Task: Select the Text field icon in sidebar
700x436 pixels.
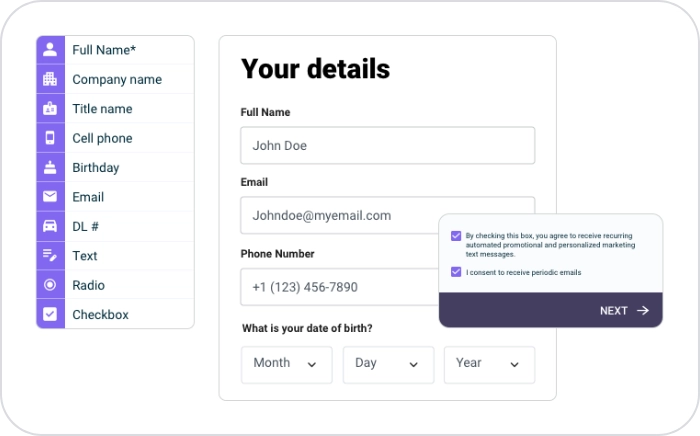Action: click(50, 256)
